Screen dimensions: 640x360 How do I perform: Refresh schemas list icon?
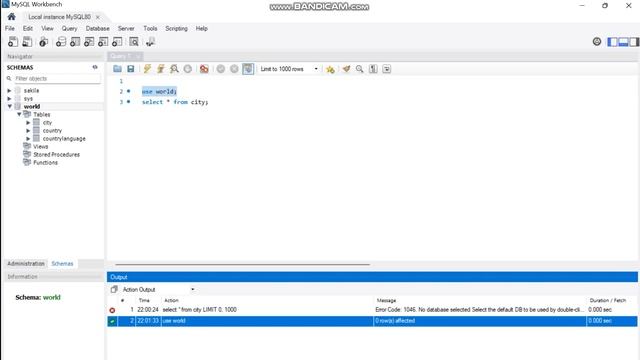(95, 67)
